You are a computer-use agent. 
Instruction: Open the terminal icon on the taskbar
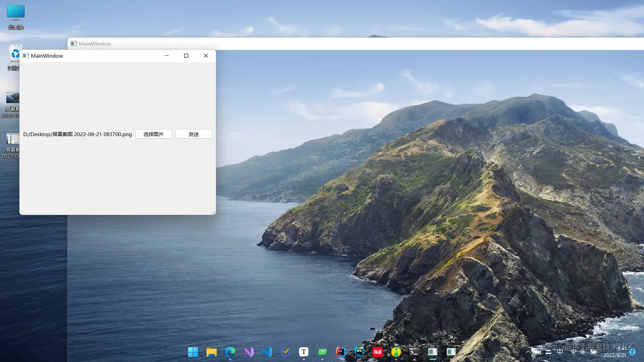click(414, 352)
